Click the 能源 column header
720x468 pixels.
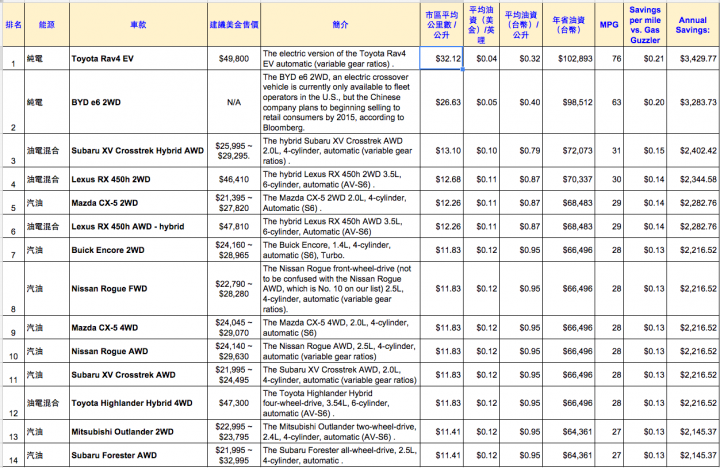pos(47,24)
